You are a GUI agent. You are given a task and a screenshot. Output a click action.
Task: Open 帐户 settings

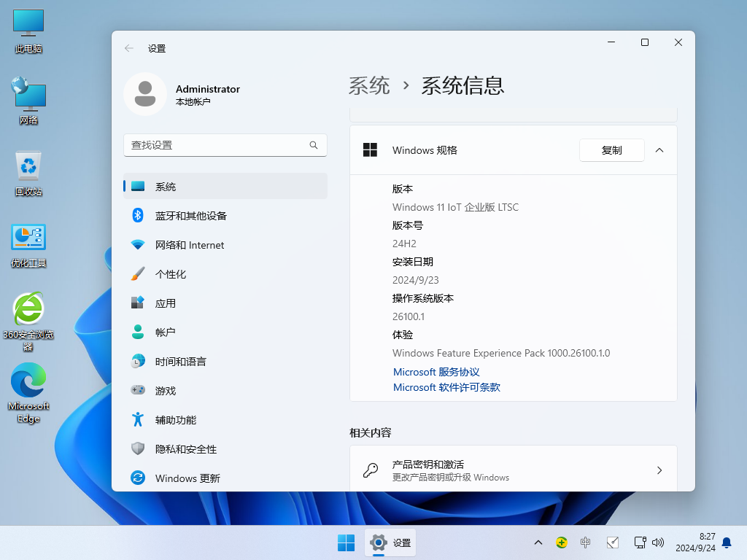pos(225,332)
